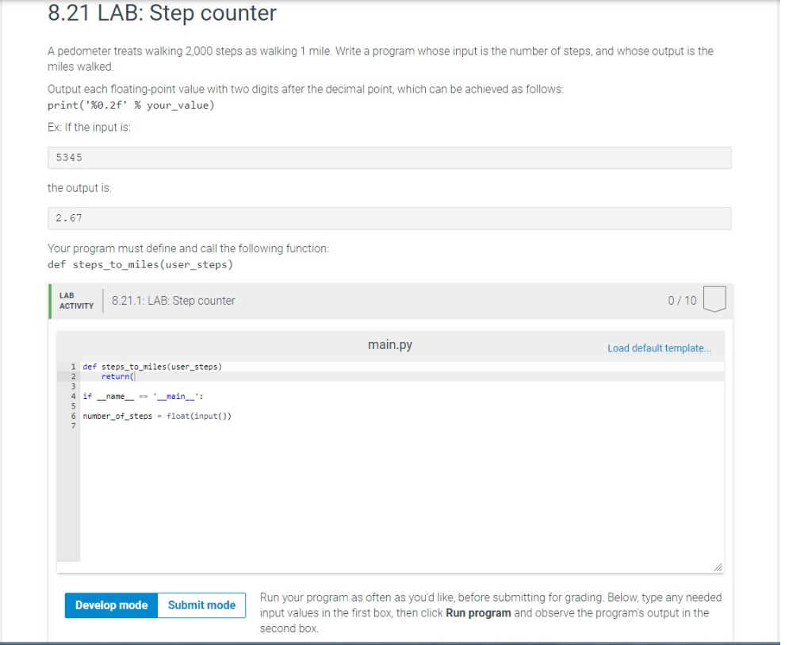Click line 2 containing the return statement
The height and width of the screenshot is (645, 812).
pos(117,375)
